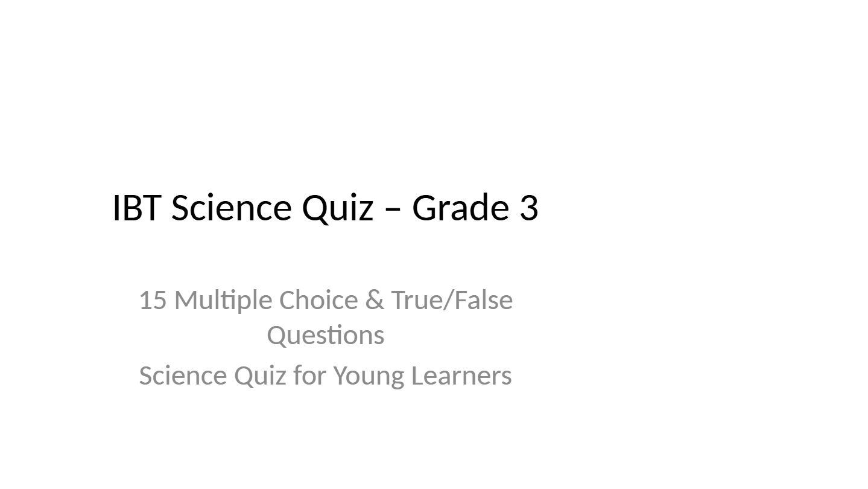
Task: Click the "True/False" text in the subtitle
Action: click(452, 300)
